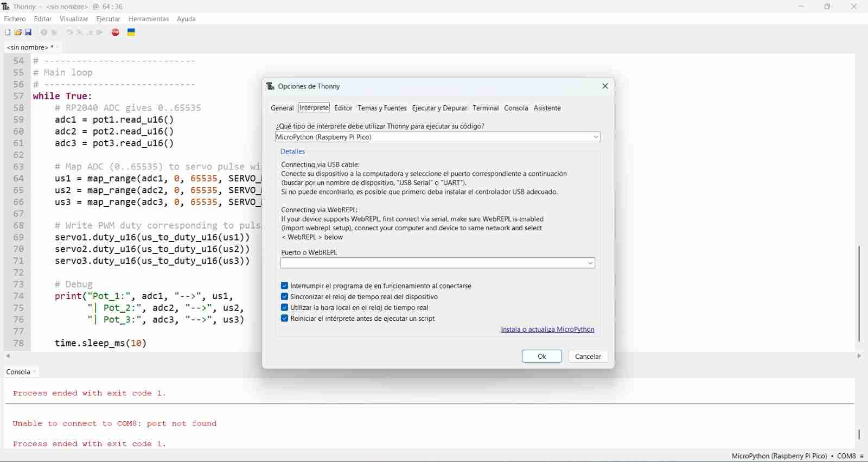Run the current script toolbar icon
This screenshot has height=462, width=868.
tap(44, 33)
